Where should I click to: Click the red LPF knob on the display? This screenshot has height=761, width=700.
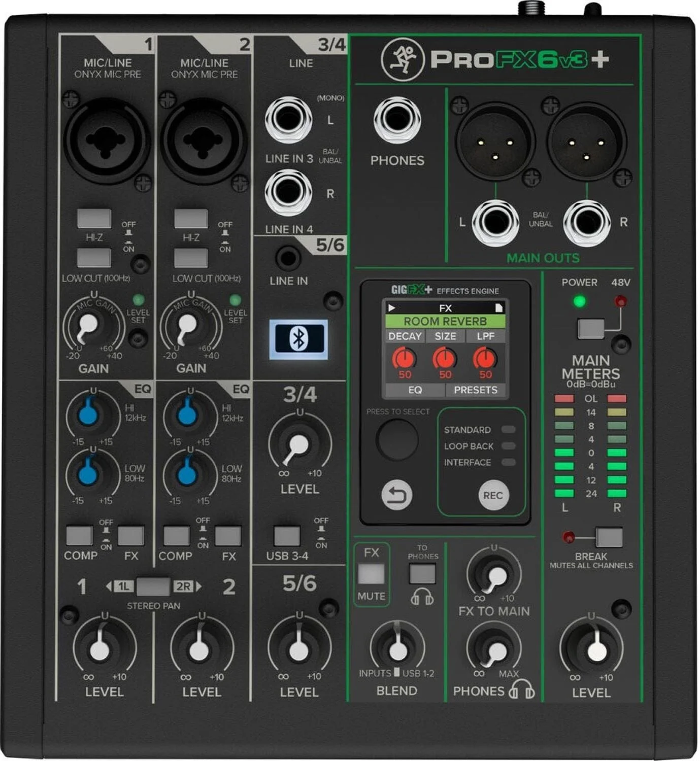tap(485, 359)
